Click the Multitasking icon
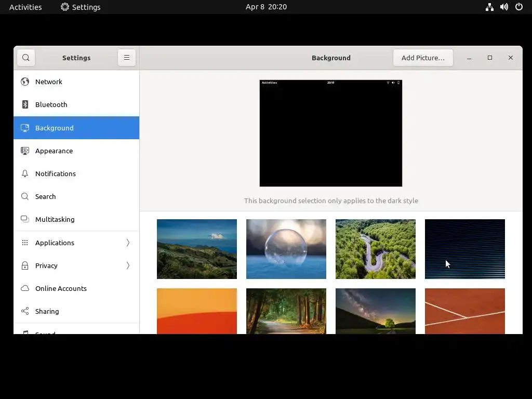This screenshot has width=532, height=399. tap(25, 219)
